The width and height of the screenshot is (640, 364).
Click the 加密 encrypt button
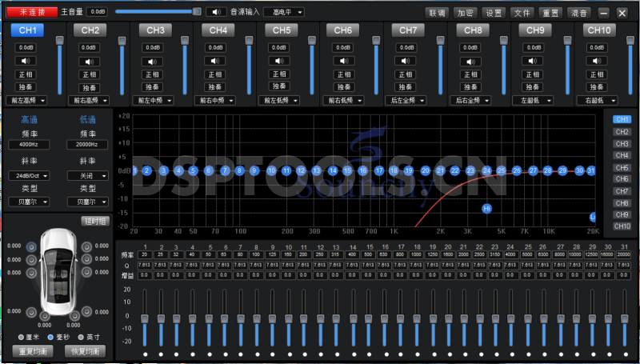(466, 13)
